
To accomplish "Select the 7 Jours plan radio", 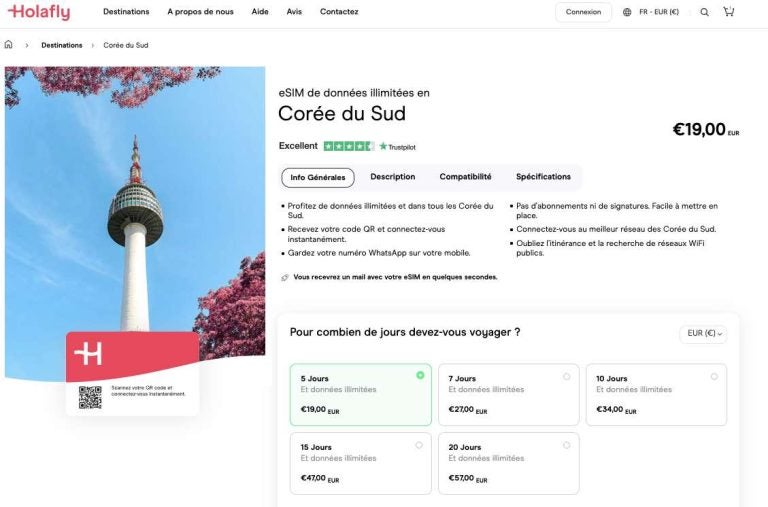I will pos(567,377).
